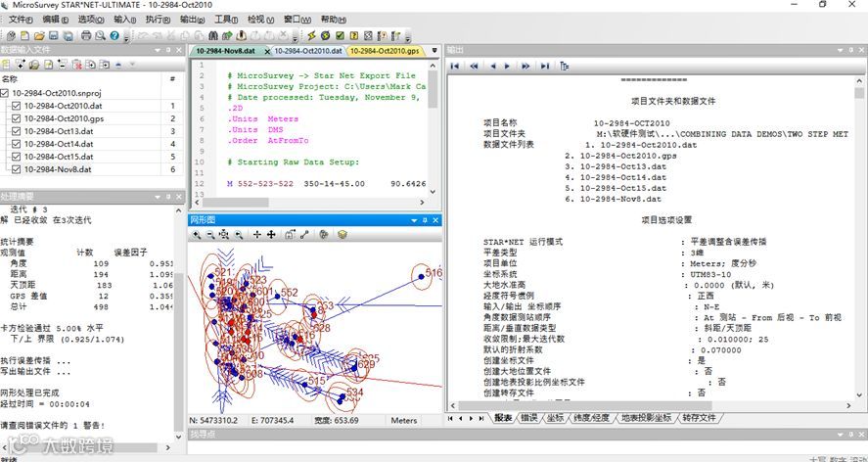Click the crosshair center tool in plot toolbar
The image size is (868, 462).
[256, 235]
